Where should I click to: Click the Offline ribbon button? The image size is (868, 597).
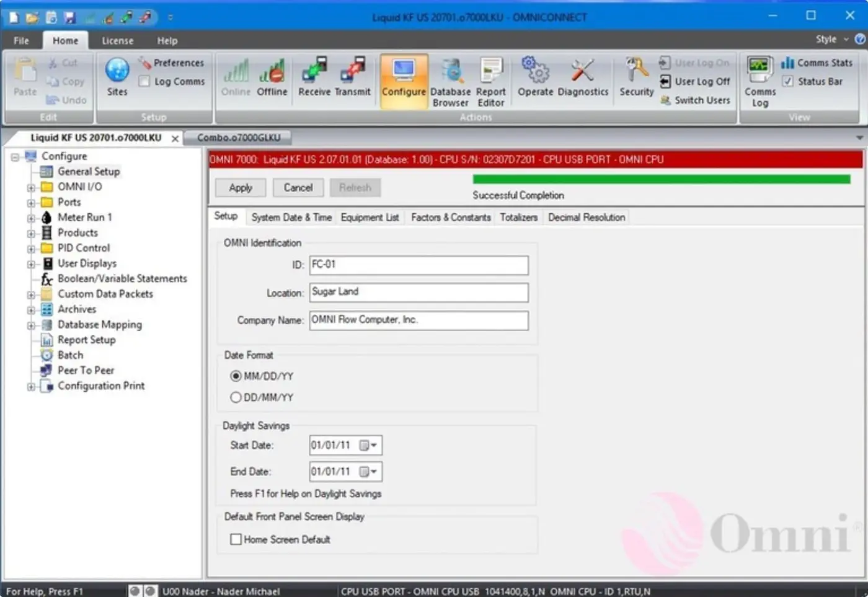pos(272,77)
